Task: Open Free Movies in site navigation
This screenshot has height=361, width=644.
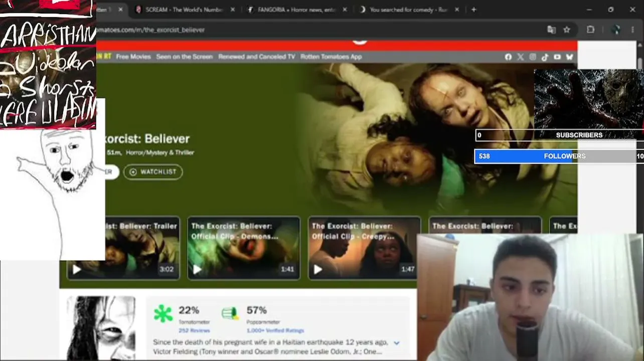Action: (x=133, y=57)
